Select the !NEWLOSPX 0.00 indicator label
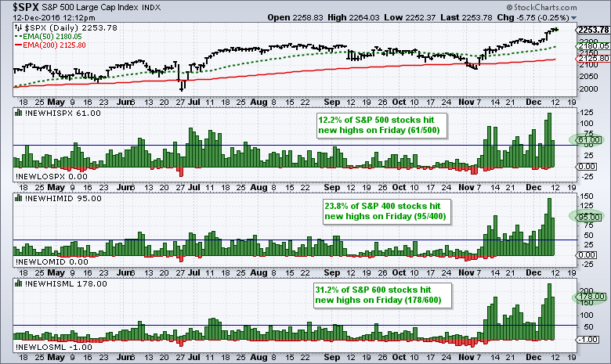Image resolution: width=611 pixels, height=364 pixels. point(52,176)
